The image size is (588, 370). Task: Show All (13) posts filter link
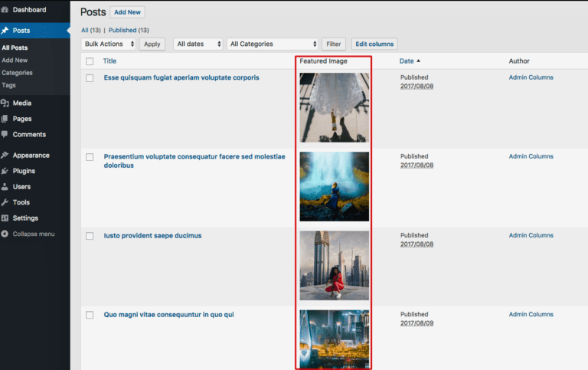91,30
